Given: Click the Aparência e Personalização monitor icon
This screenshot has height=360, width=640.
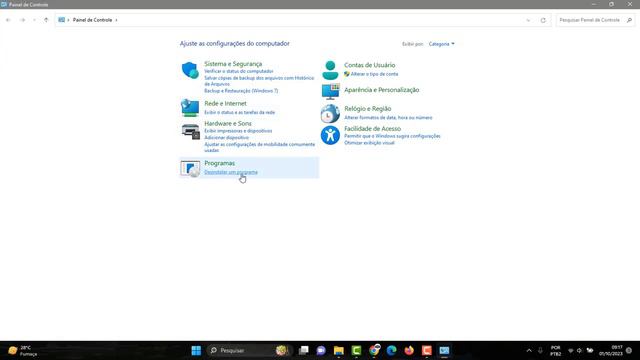Looking at the screenshot, I should (x=330, y=91).
